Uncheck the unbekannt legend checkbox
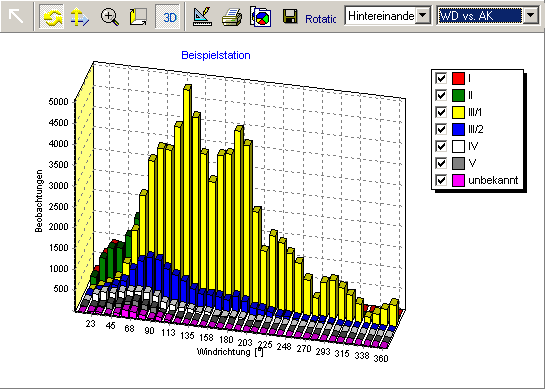545x389 pixels. tap(441, 180)
